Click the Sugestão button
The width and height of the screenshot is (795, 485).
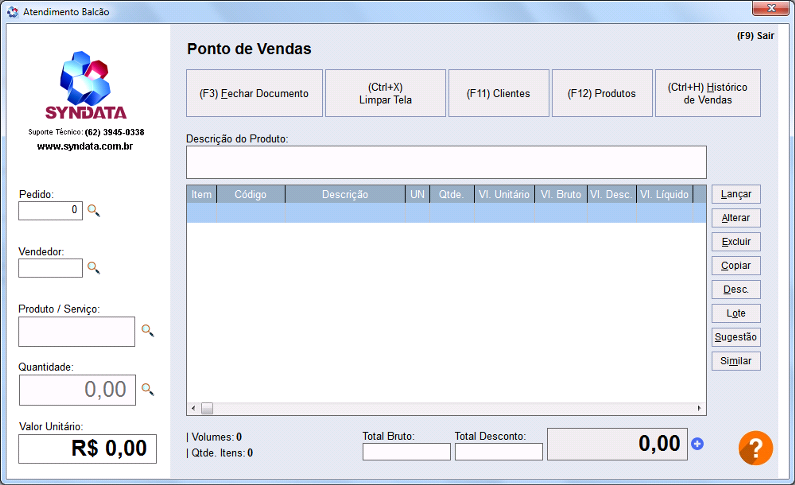736,337
